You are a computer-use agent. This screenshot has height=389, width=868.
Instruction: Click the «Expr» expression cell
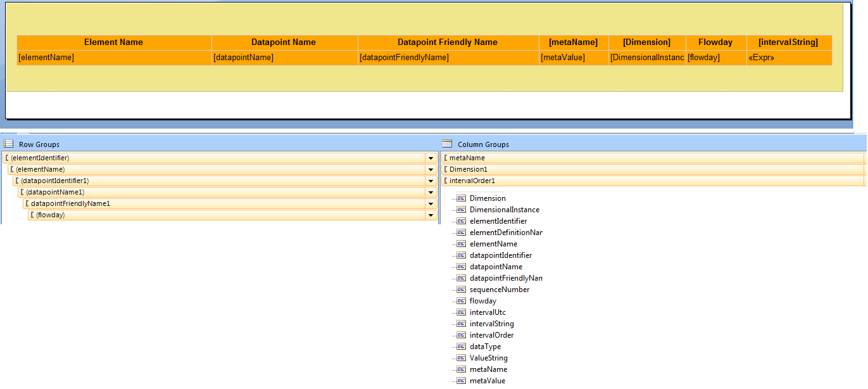(x=789, y=58)
